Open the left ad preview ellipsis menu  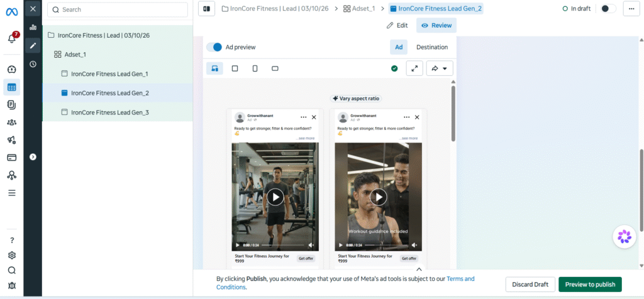pyautogui.click(x=304, y=117)
